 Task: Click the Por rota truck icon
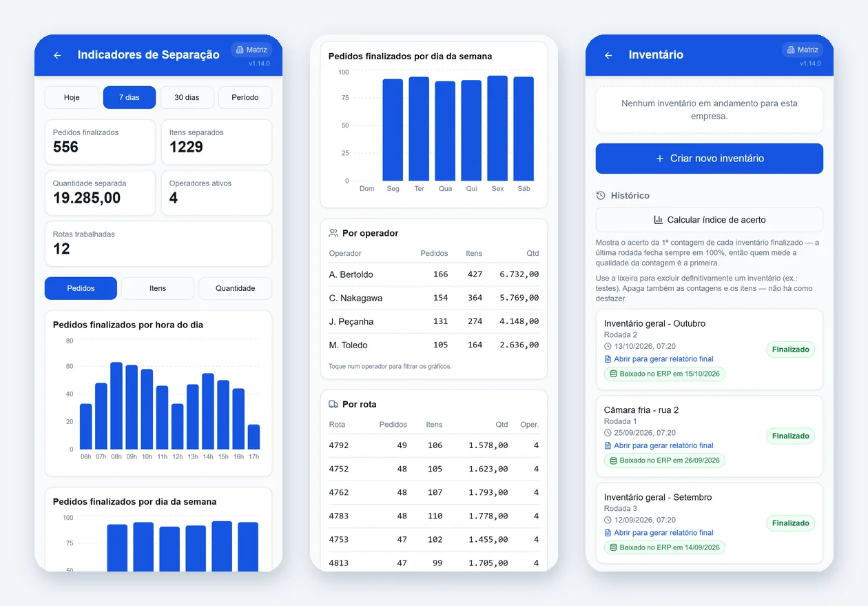click(333, 404)
